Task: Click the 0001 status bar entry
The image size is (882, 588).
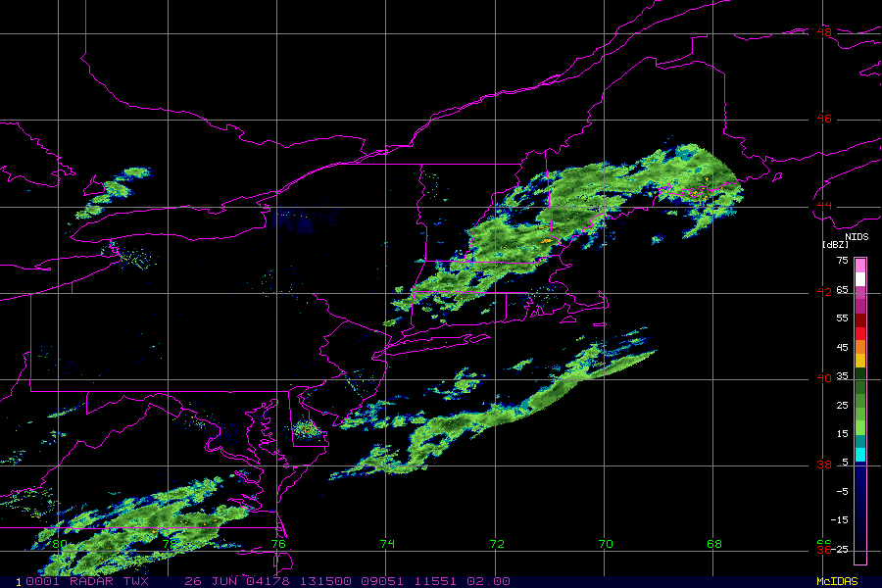Action: 42,581
